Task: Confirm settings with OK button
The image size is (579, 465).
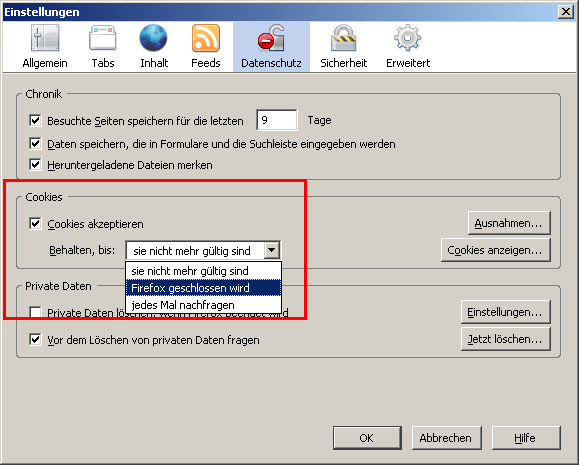Action: click(367, 438)
